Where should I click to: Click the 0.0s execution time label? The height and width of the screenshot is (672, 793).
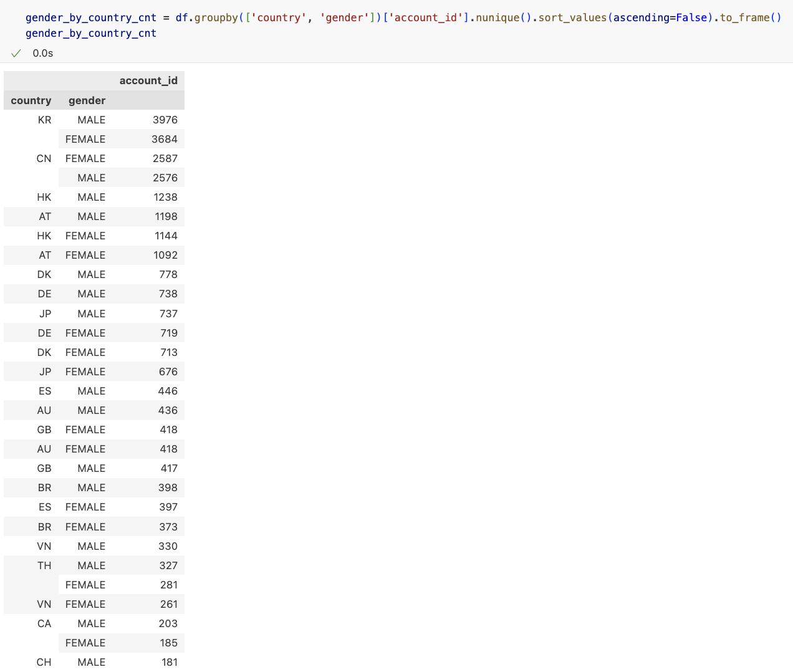click(x=43, y=53)
